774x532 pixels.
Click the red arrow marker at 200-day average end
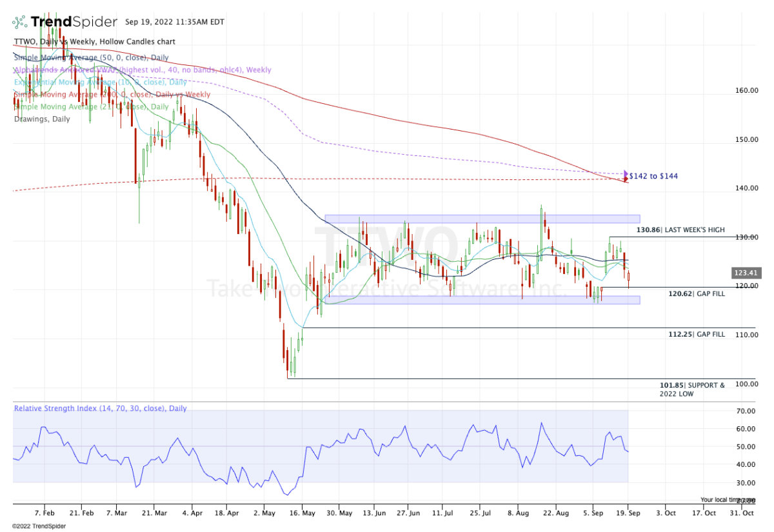click(x=625, y=180)
